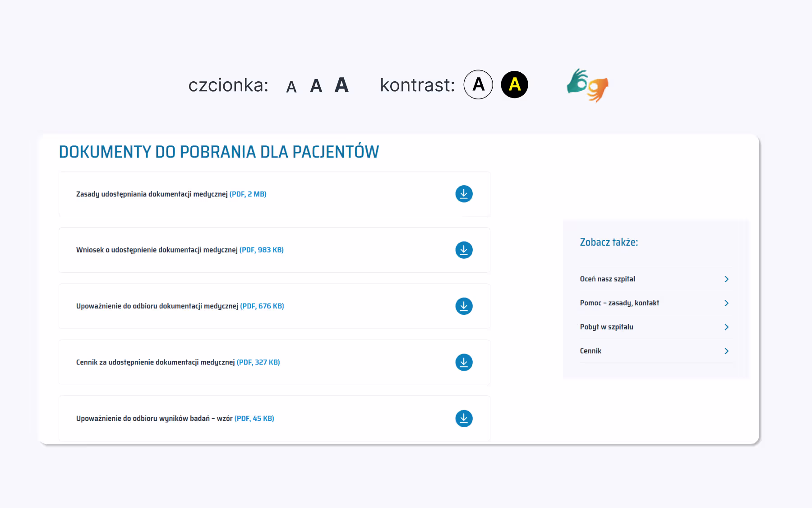The height and width of the screenshot is (508, 812).
Task: Go to Pobyt w szpitalu
Action: (606, 327)
